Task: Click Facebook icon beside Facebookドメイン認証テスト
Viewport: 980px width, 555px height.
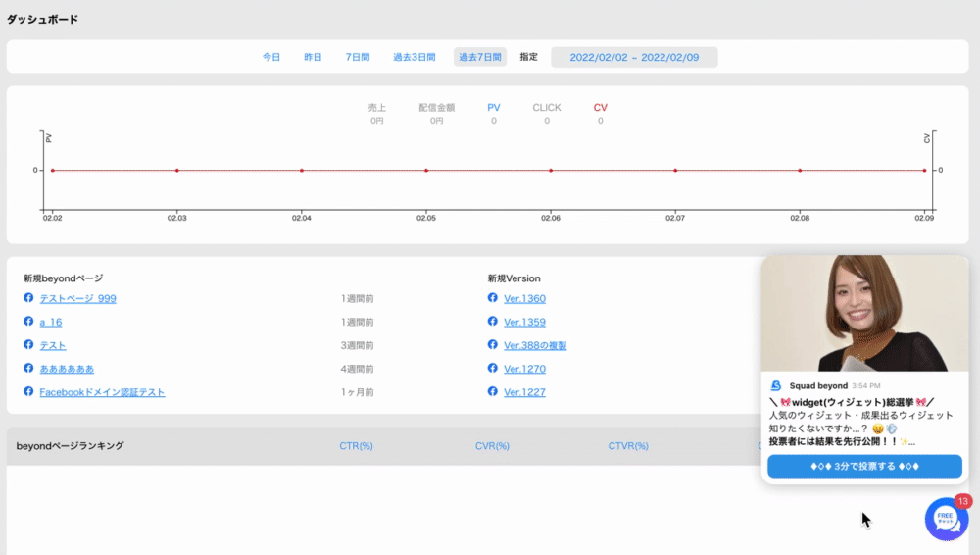Action: click(28, 391)
